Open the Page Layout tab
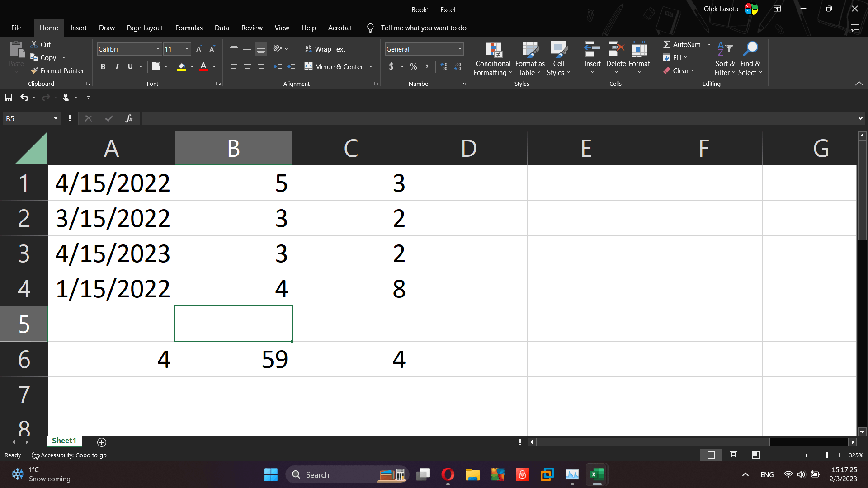This screenshot has width=868, height=488. 145,28
